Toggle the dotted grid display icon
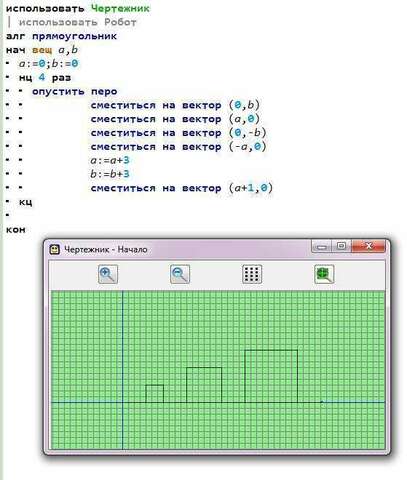Screen dimensions: 407x480 tap(252, 274)
